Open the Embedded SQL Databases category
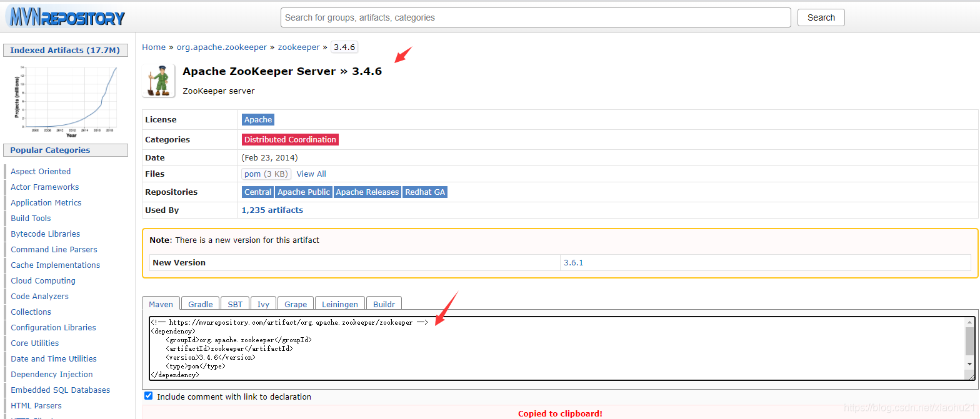 tap(61, 390)
